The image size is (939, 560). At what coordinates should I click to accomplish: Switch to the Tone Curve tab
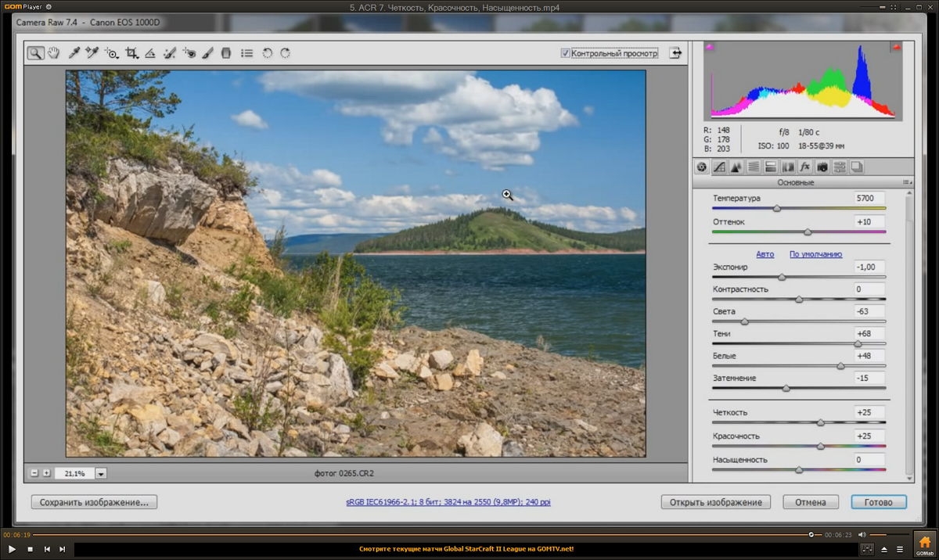point(719,167)
